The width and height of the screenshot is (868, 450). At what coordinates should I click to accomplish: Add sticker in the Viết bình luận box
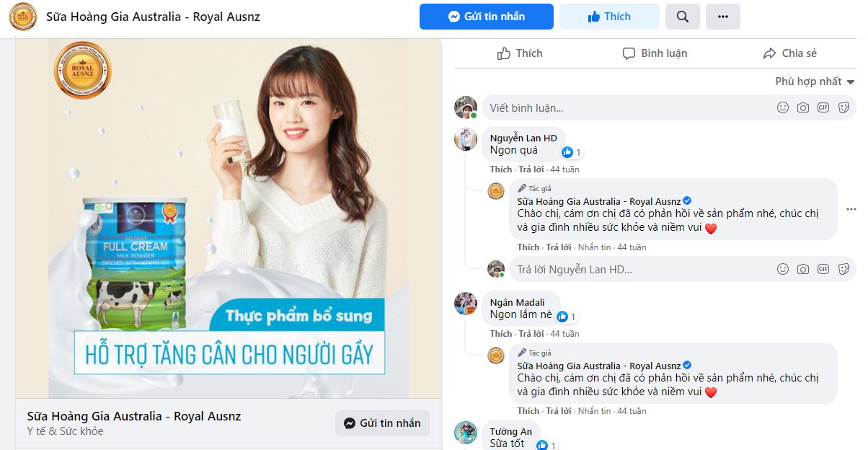coord(843,108)
